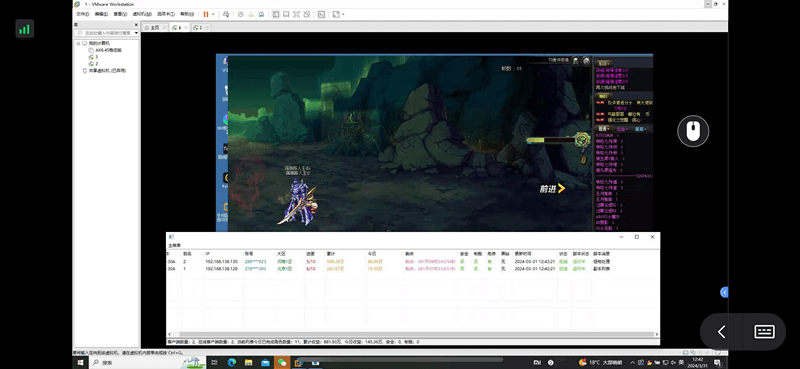Click the VMware suspend (pause) toolbar icon

206,14
